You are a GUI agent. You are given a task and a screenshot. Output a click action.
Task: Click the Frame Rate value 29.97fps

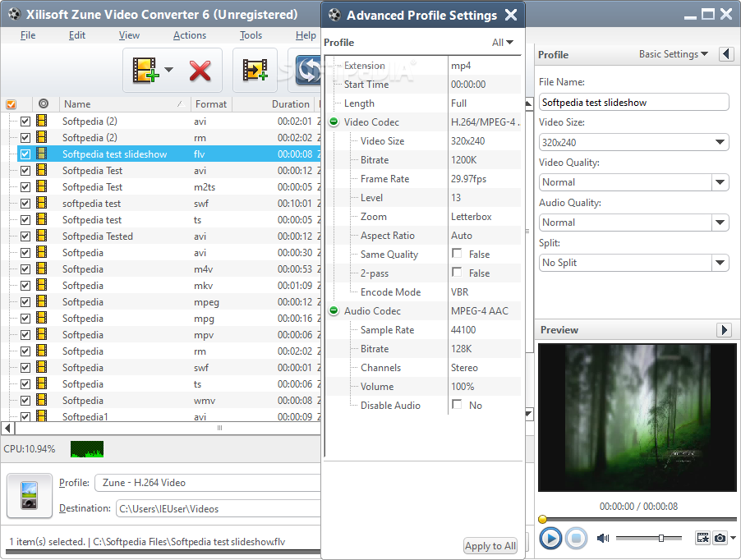click(x=468, y=178)
